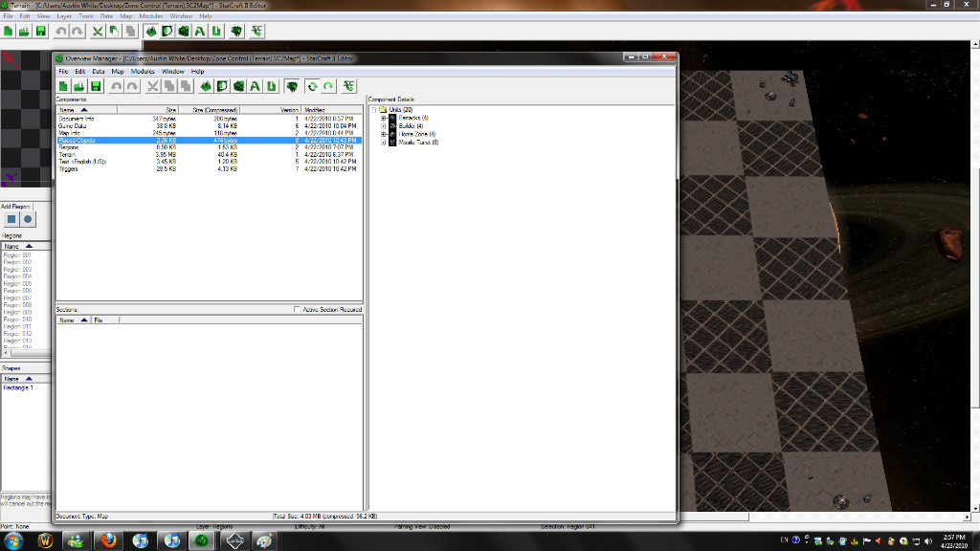The image size is (980, 551).
Task: Click Redo arrow in Overview Manager toolbar
Action: click(x=132, y=86)
